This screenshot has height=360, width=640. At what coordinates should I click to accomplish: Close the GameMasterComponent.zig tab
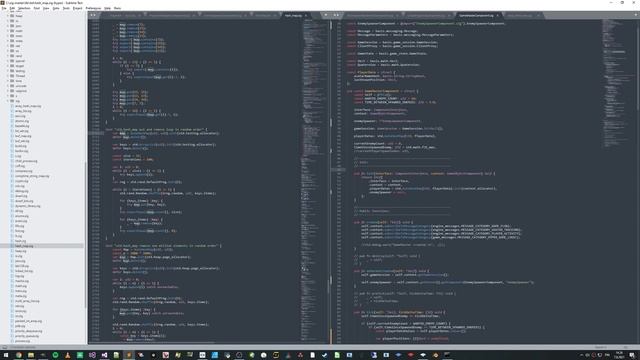click(x=497, y=16)
